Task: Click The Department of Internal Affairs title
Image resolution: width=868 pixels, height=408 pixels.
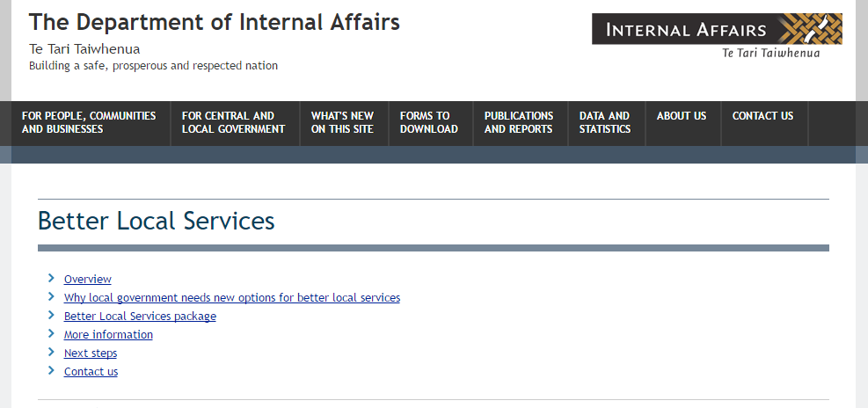Action: pyautogui.click(x=215, y=23)
